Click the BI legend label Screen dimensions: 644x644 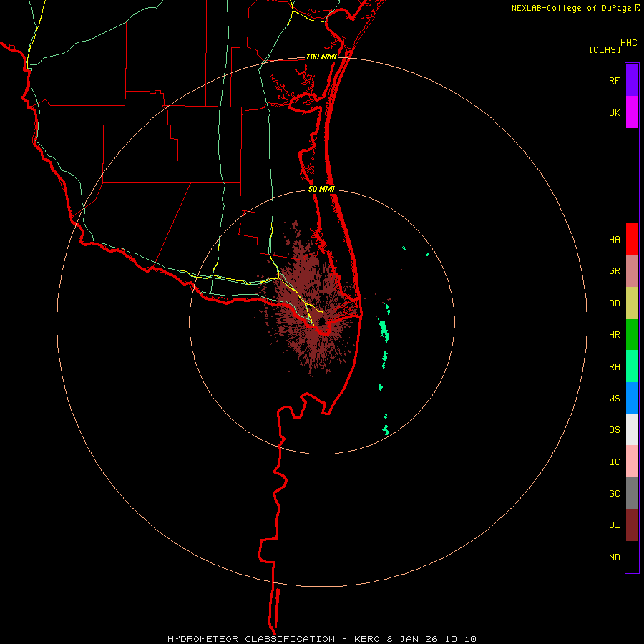coord(615,525)
